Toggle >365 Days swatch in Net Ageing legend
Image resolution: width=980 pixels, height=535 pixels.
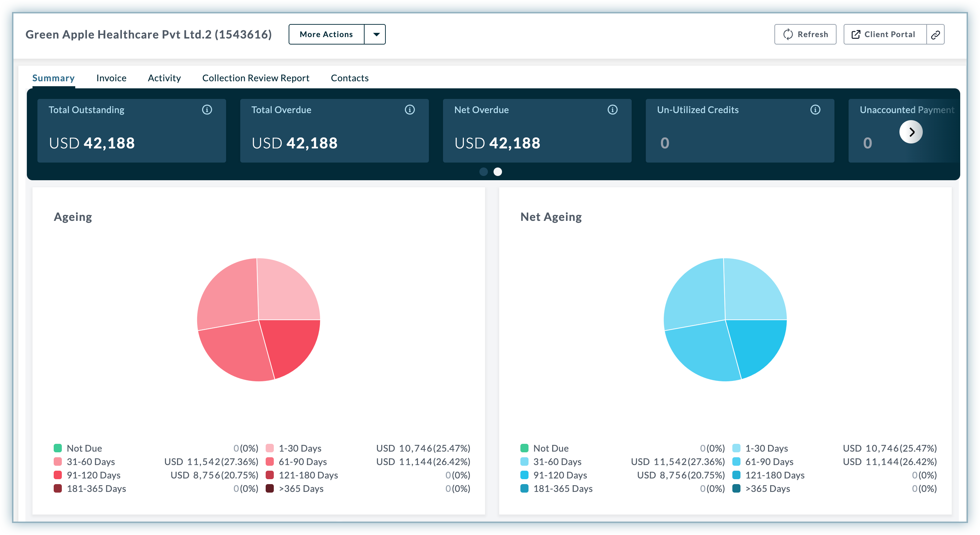(736, 488)
